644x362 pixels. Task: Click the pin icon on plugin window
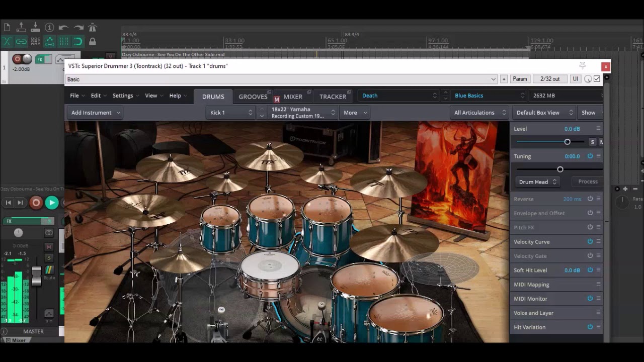click(582, 66)
